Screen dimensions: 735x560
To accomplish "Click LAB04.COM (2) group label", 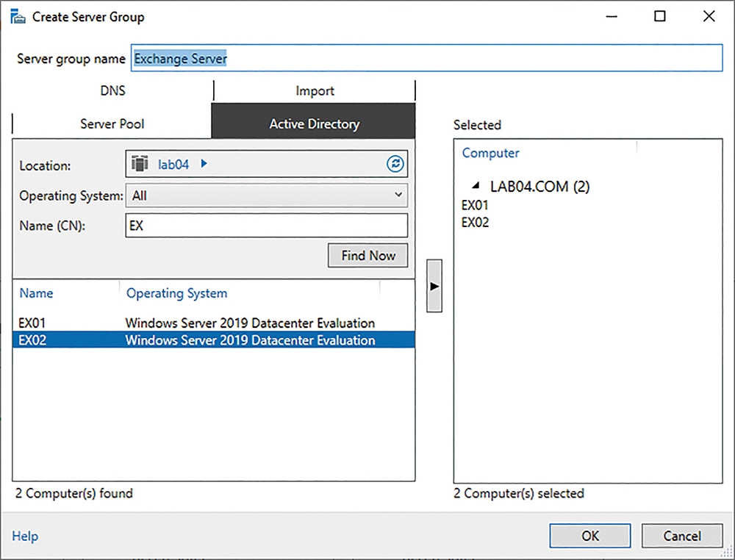I will coord(540,187).
